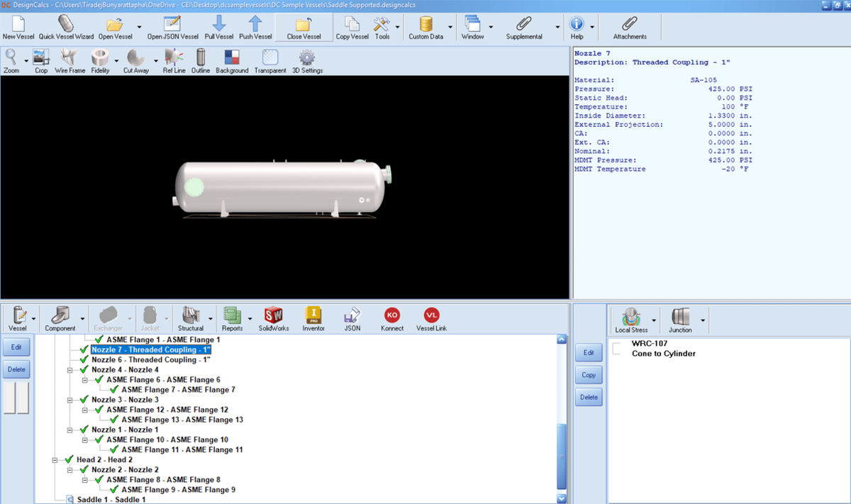Toggle the Transparent view mode
The image size is (851, 504).
click(269, 61)
